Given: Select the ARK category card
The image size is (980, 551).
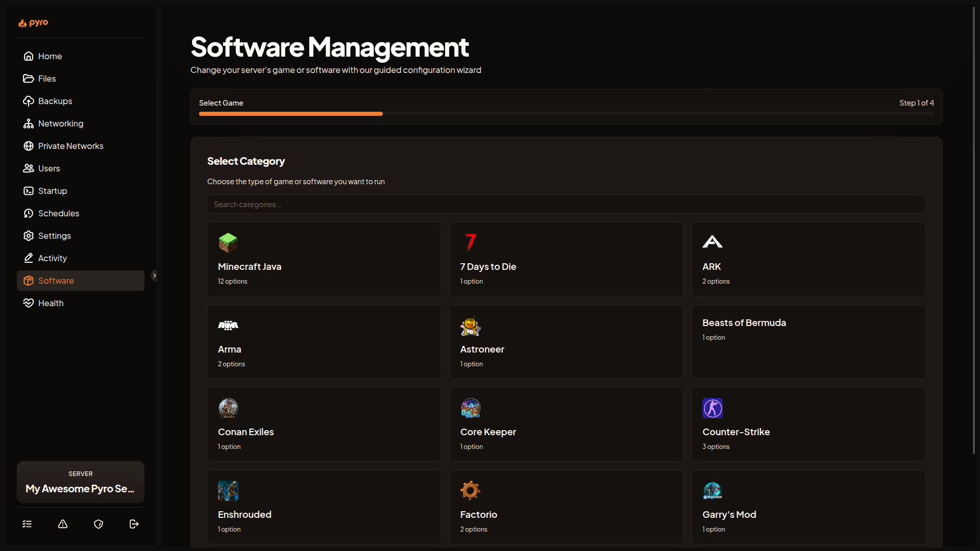Looking at the screenshot, I should [808, 259].
